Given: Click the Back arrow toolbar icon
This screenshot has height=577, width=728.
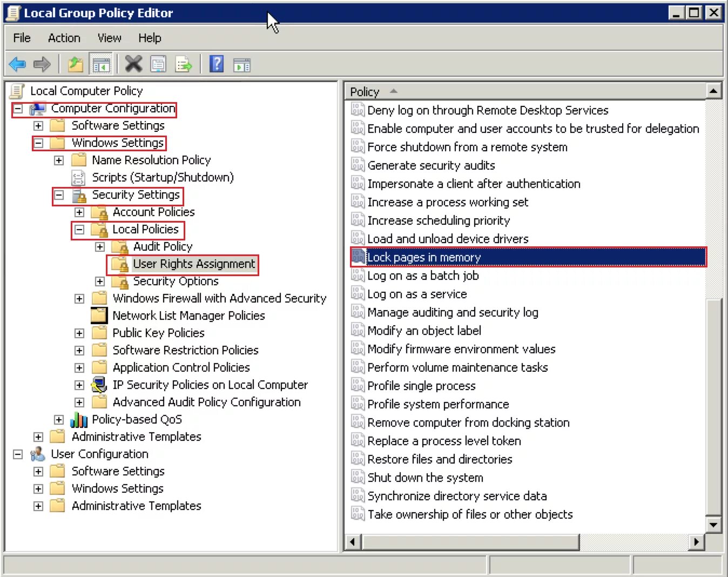Looking at the screenshot, I should pos(17,65).
